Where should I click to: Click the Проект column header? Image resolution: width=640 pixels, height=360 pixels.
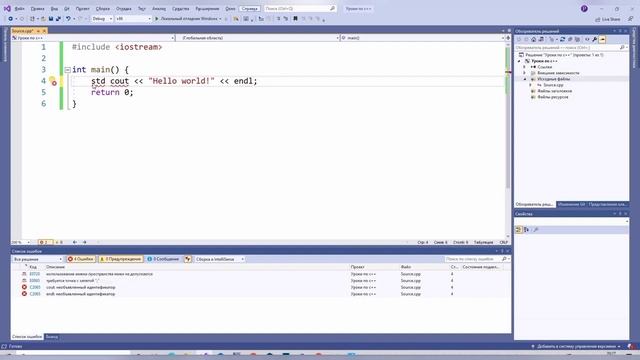pyautogui.click(x=357, y=267)
